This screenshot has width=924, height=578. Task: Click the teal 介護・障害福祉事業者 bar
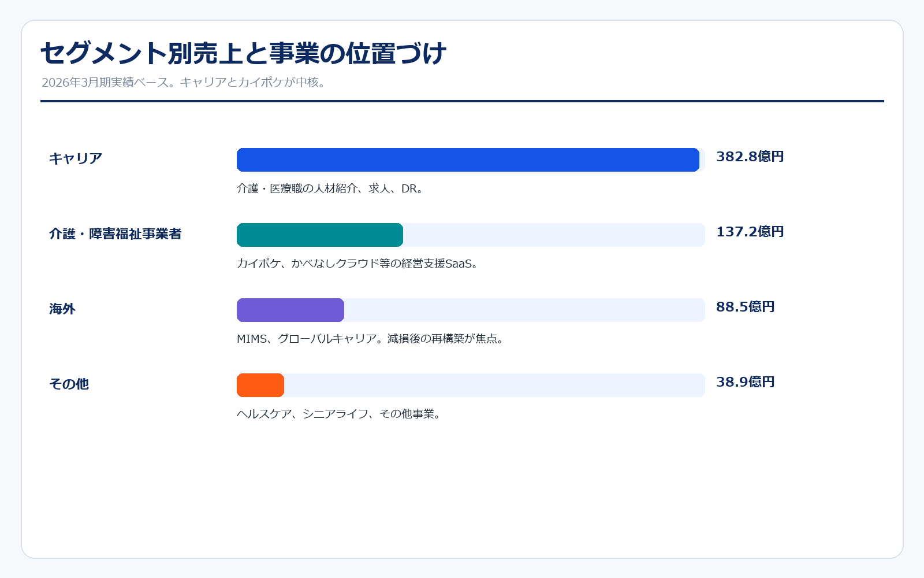coord(320,235)
